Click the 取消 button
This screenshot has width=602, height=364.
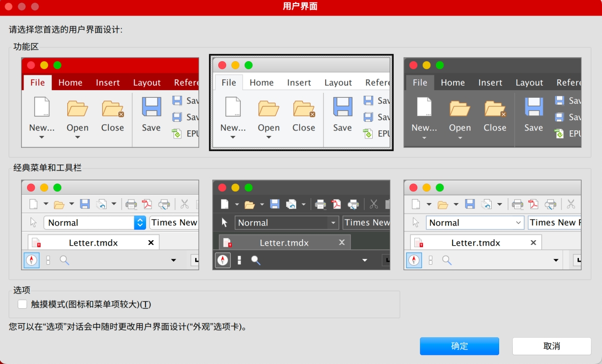coord(551,346)
